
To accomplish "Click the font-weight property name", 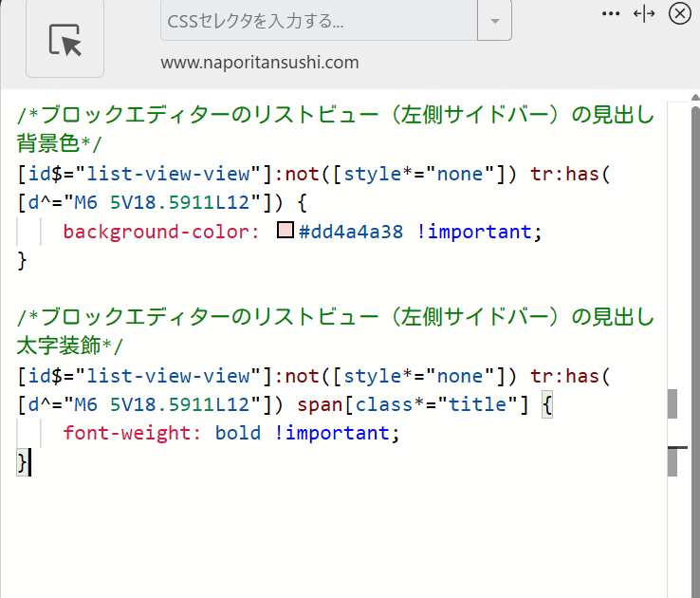I will tap(133, 434).
